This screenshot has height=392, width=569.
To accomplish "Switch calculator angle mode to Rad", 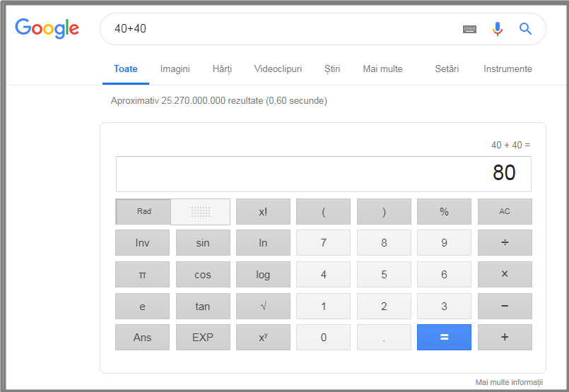I will coord(143,211).
